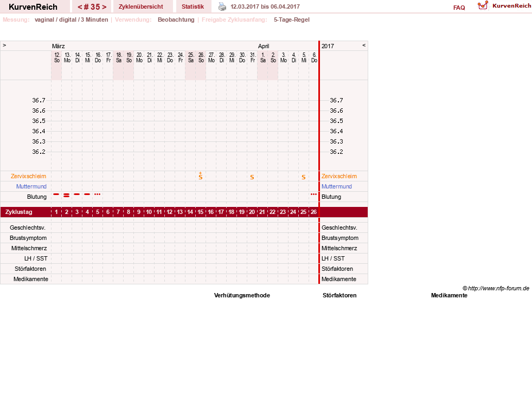The image size is (532, 403).
Task: Open the Statistik tab
Action: [193, 6]
